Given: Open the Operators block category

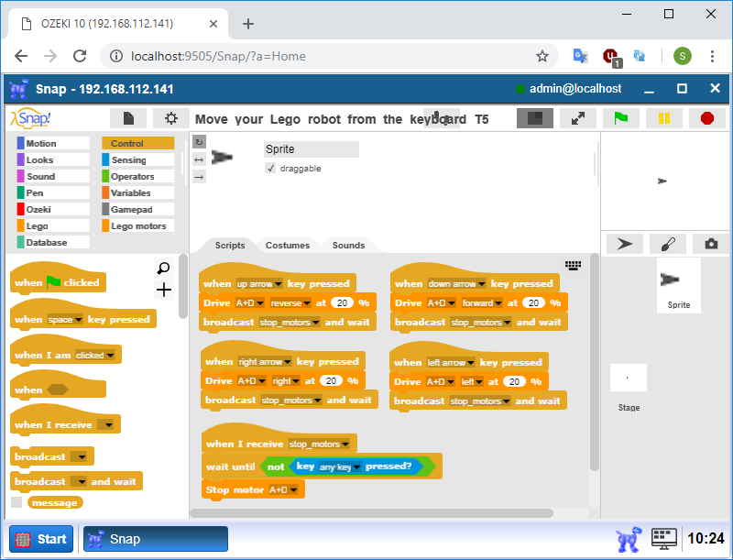Looking at the screenshot, I should (138, 176).
